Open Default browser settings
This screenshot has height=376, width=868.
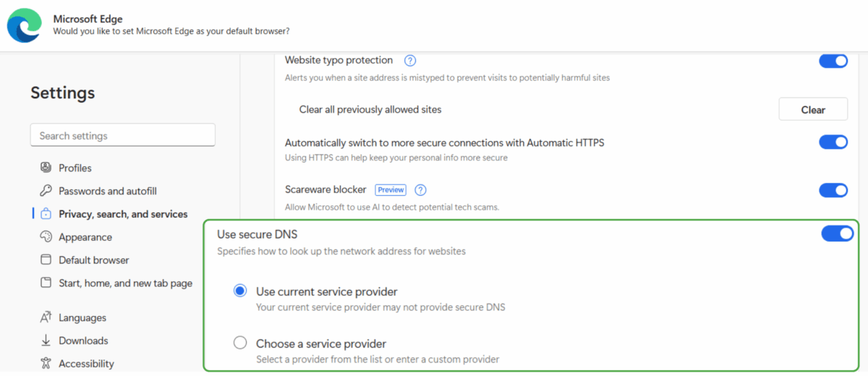point(94,260)
